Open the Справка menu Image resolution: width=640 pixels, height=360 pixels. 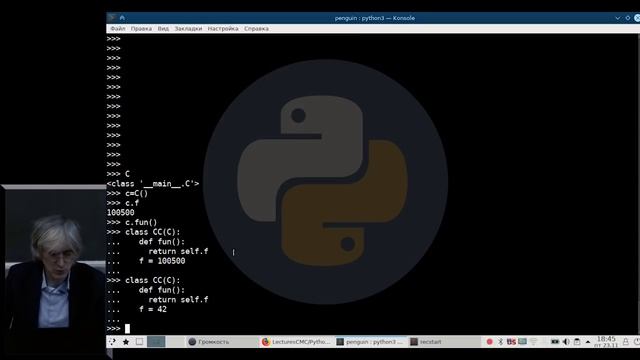tap(256, 29)
